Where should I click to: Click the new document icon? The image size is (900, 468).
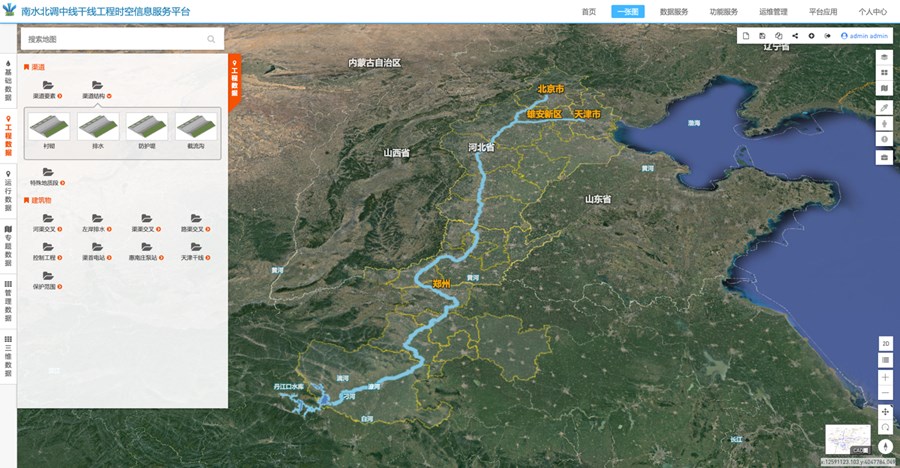pyautogui.click(x=746, y=36)
